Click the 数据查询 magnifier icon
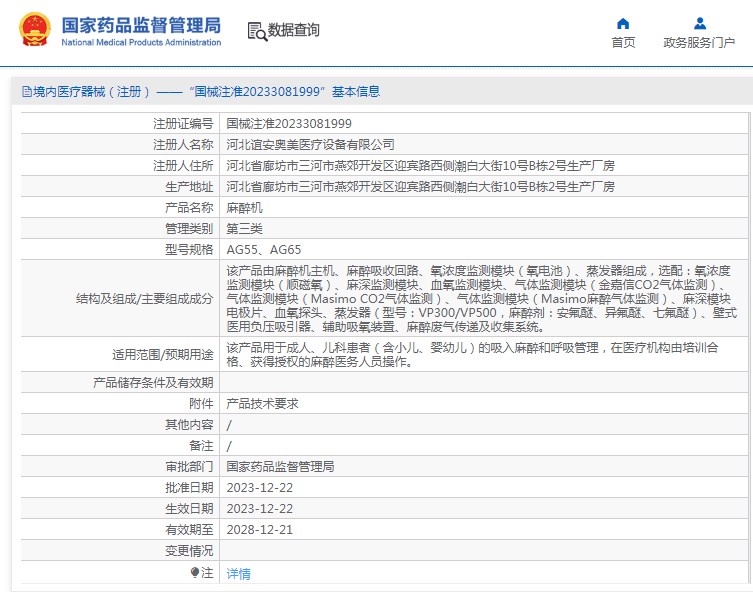 (x=256, y=31)
